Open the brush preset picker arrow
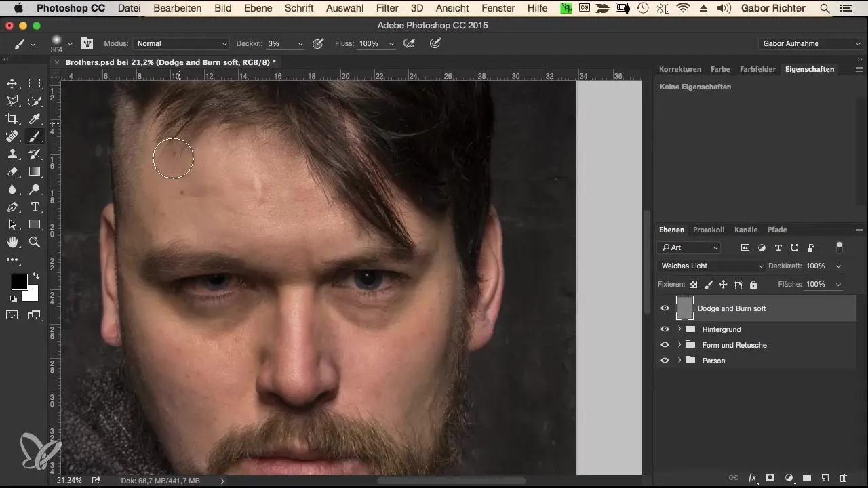This screenshot has width=868, height=488. point(69,43)
